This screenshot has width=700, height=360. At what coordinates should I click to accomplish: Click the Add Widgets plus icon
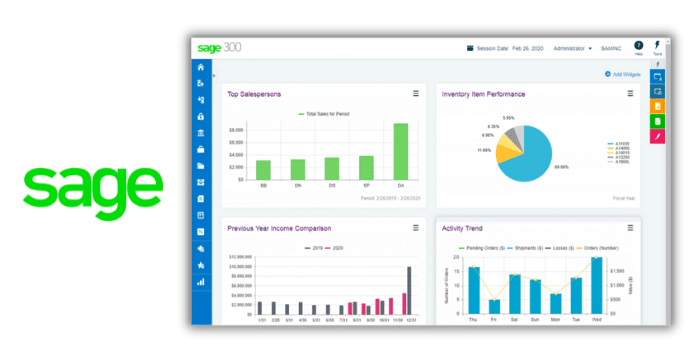click(608, 74)
